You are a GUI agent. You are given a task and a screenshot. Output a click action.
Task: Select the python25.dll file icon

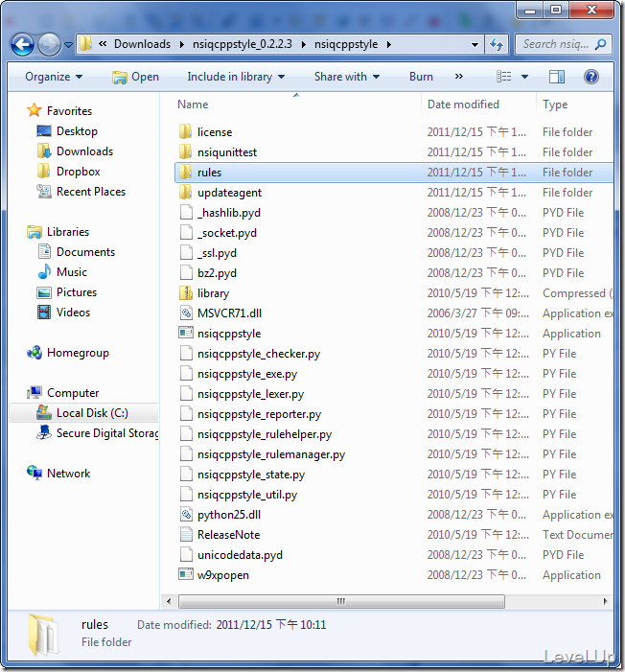pyautogui.click(x=186, y=514)
